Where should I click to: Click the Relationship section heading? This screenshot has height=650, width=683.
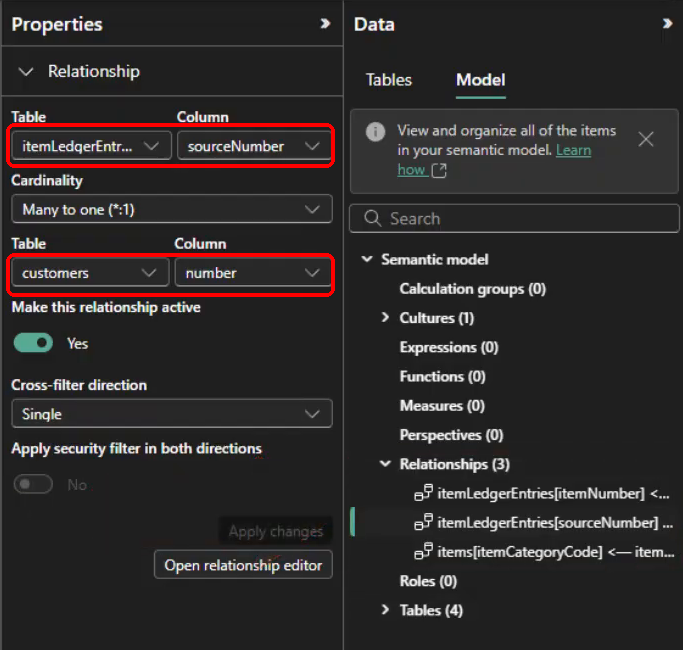coord(94,71)
